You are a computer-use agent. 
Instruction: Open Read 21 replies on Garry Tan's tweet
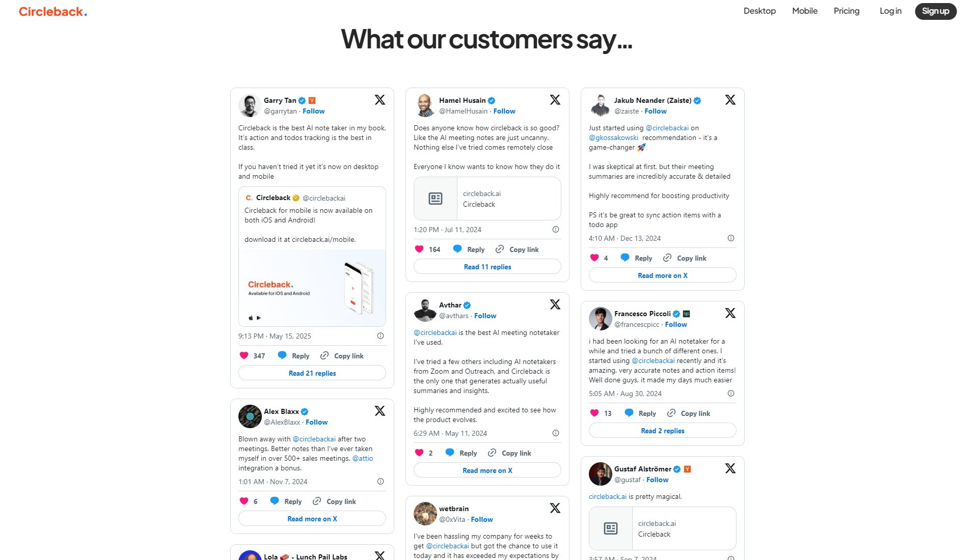click(312, 373)
